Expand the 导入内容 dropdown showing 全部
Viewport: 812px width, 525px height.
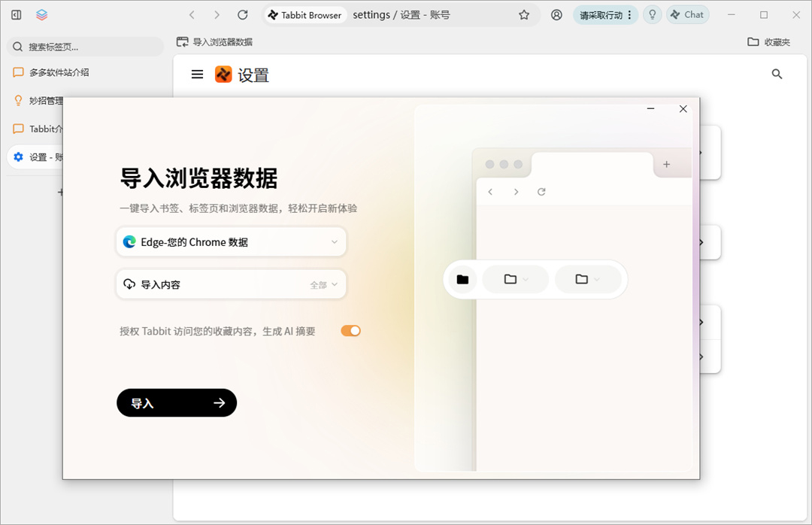pyautogui.click(x=231, y=284)
